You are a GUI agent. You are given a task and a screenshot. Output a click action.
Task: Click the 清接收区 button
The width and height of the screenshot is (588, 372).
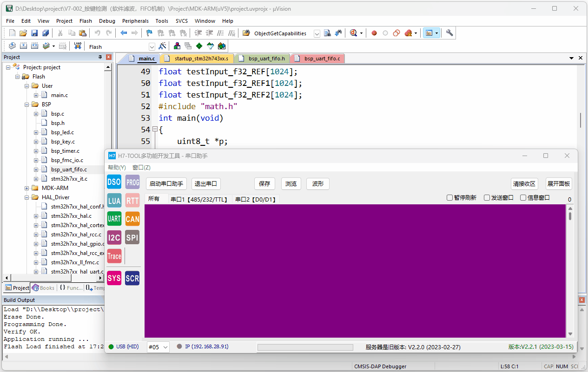tap(524, 184)
